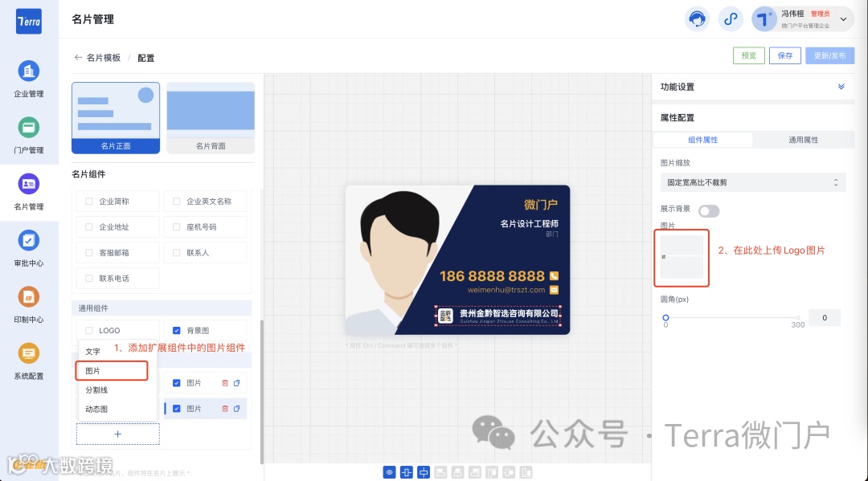Check the 联系电话 component checkbox
Image resolution: width=868 pixels, height=481 pixels.
(89, 278)
